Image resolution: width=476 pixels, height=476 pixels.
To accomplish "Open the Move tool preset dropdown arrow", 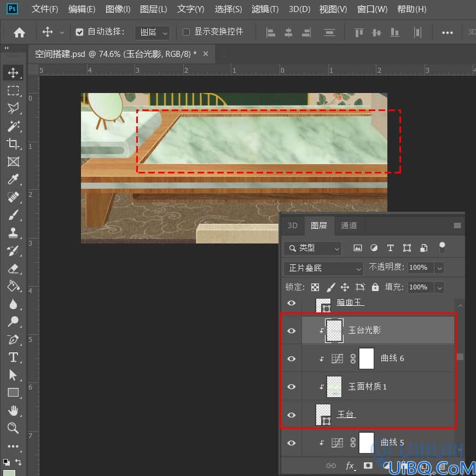I will [62, 32].
